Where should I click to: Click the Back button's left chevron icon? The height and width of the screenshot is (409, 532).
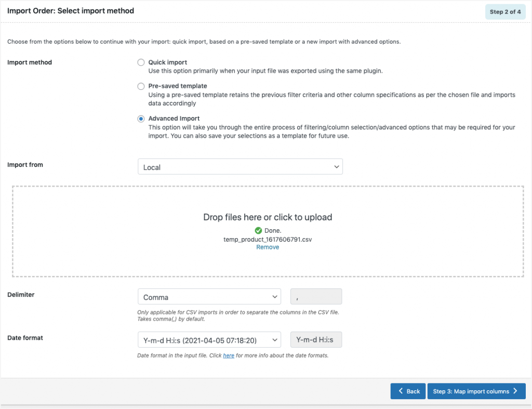[401, 391]
